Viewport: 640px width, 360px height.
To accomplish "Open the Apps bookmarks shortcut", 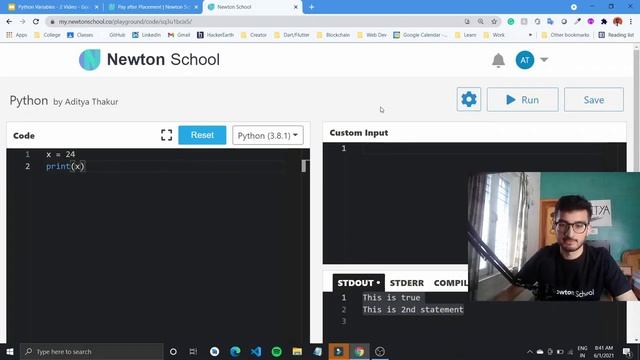I will [17, 35].
